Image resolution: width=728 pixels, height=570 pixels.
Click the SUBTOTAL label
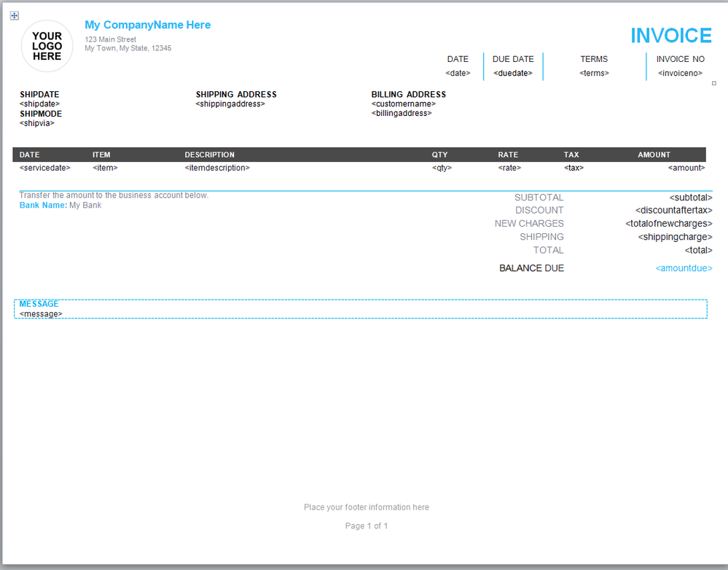pos(539,198)
